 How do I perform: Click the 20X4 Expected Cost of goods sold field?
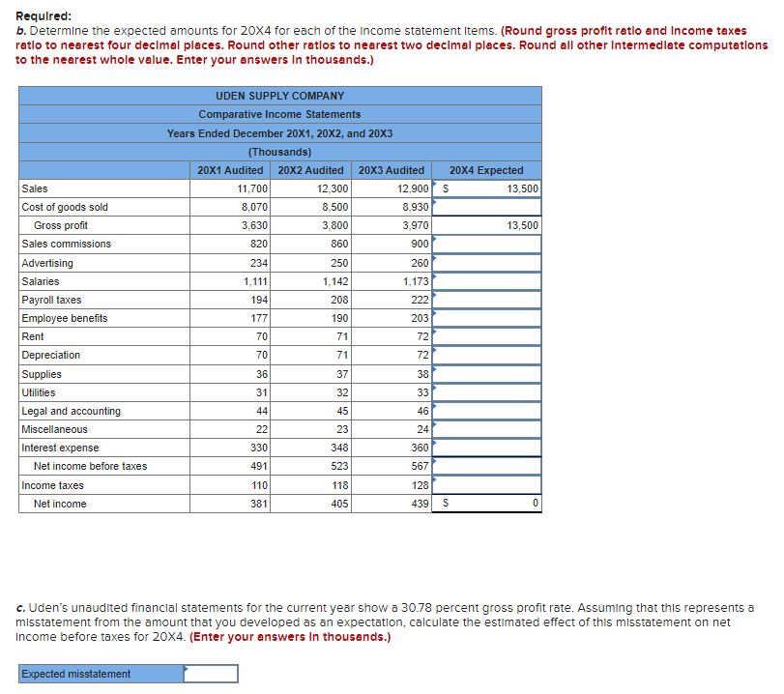click(x=486, y=207)
